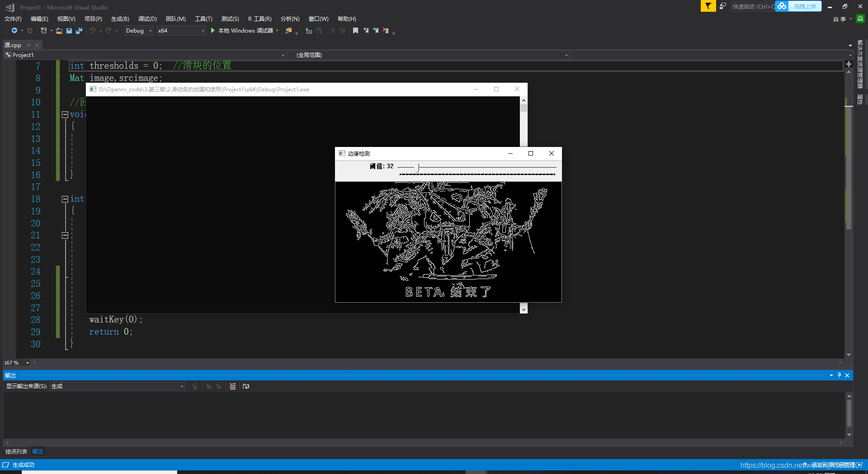The height and width of the screenshot is (474, 868).
Task: Click the clear all bookmarks icon
Action: [386, 30]
